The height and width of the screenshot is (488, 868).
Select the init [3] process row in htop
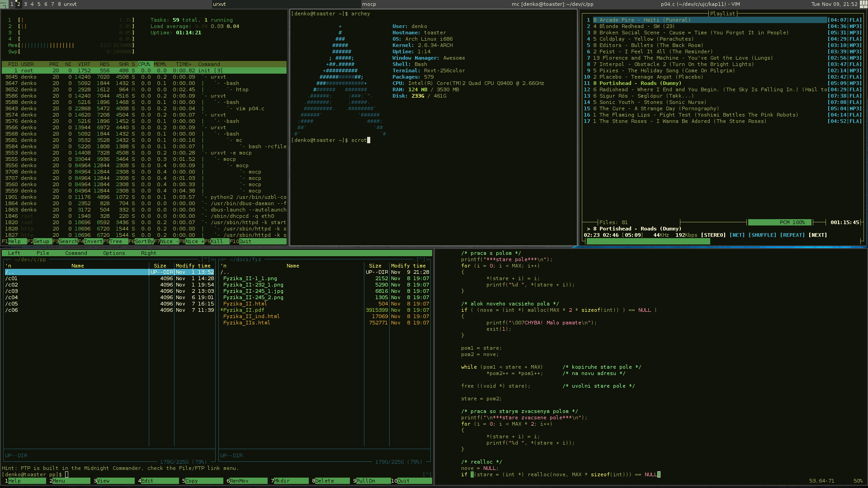(x=144, y=70)
